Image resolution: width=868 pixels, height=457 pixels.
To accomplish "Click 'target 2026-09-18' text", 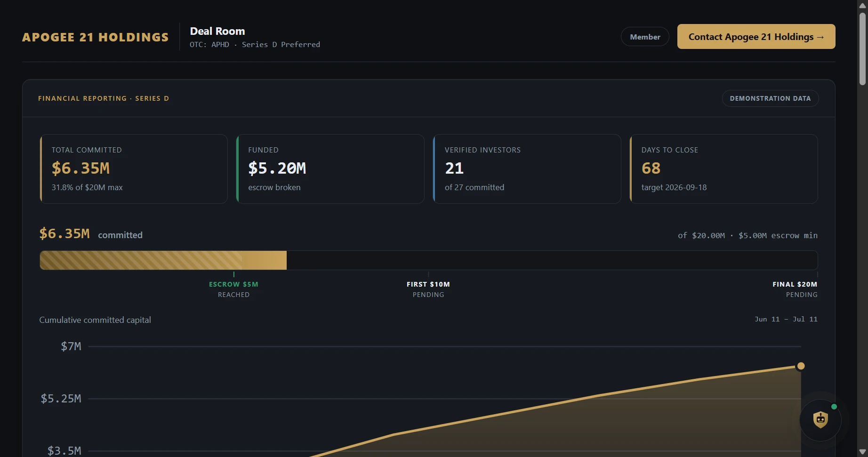I will 674,187.
